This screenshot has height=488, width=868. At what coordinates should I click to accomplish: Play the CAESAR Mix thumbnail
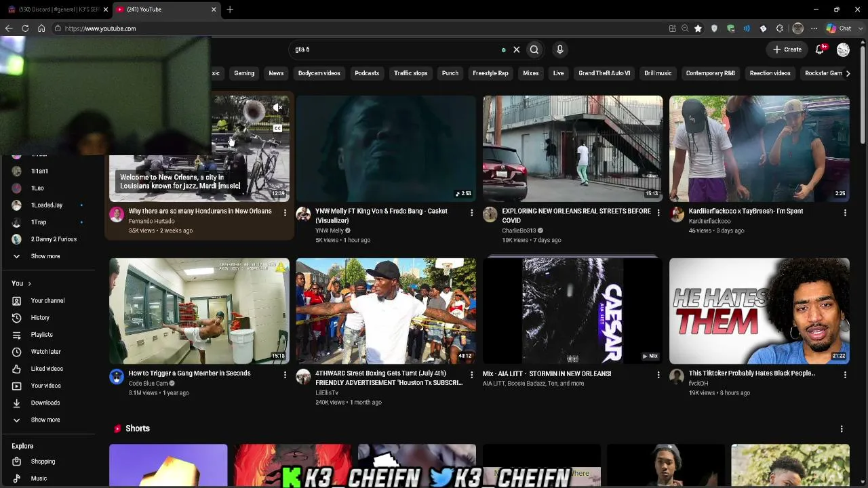click(x=572, y=311)
